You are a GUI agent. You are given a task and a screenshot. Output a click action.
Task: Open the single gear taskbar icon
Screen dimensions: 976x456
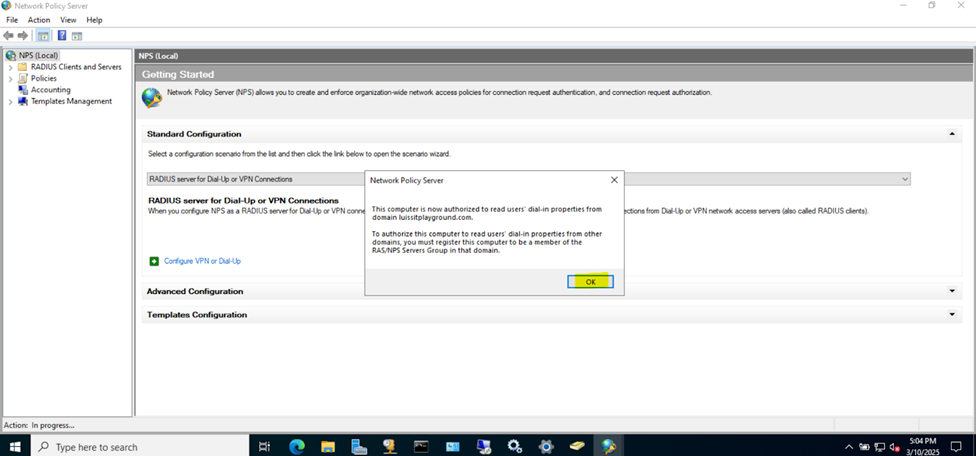point(546,446)
